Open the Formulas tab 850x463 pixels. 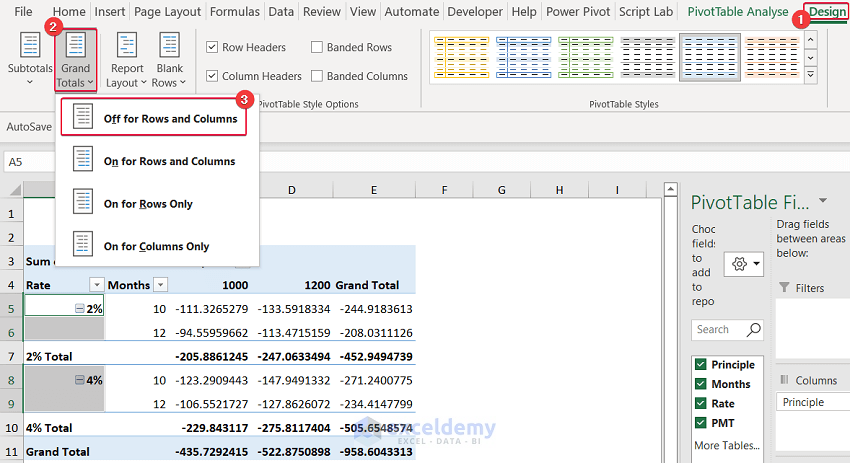(235, 11)
